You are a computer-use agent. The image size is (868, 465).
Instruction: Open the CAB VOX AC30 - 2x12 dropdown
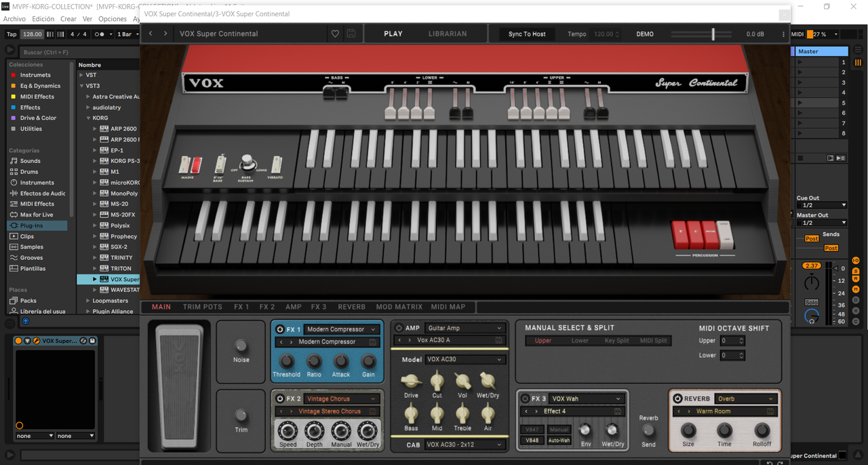465,445
